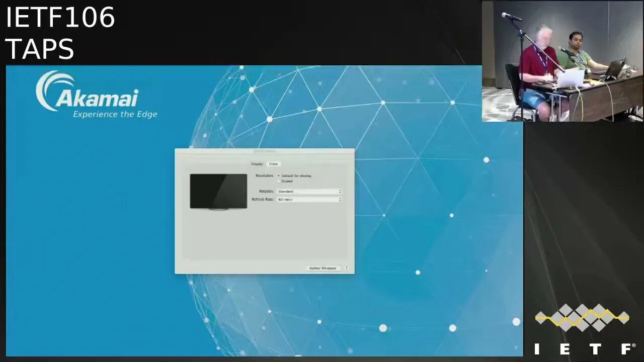
Task: Open help with the question mark button
Action: click(x=346, y=268)
